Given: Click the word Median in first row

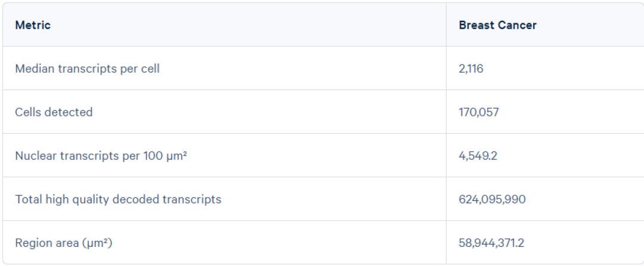Looking at the screenshot, I should tap(35, 69).
